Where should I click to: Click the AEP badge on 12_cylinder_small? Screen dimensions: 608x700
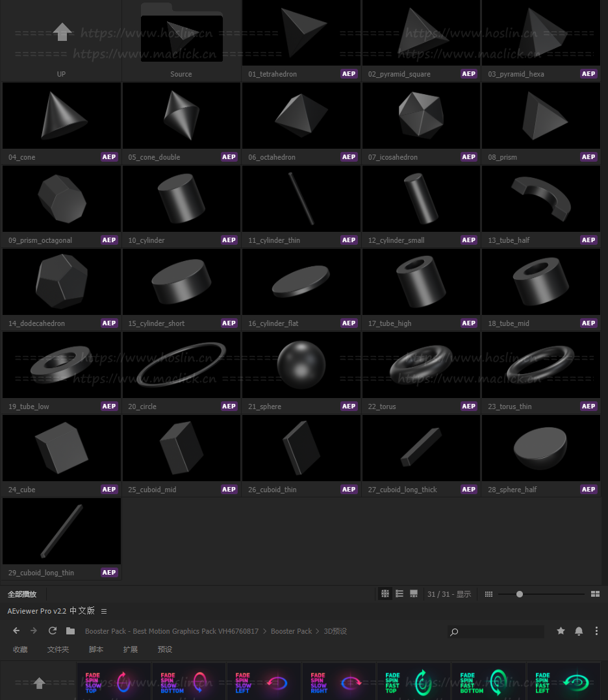(468, 240)
